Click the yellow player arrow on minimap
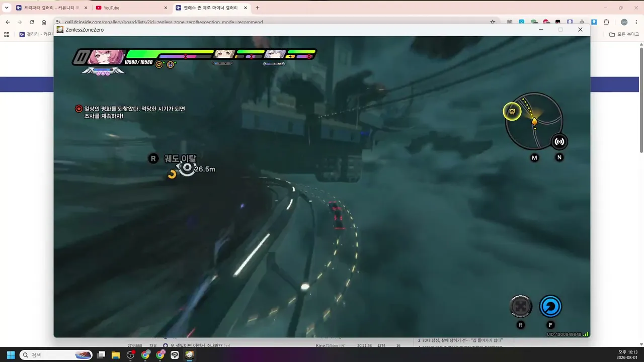This screenshot has height=362, width=644. pos(534,121)
